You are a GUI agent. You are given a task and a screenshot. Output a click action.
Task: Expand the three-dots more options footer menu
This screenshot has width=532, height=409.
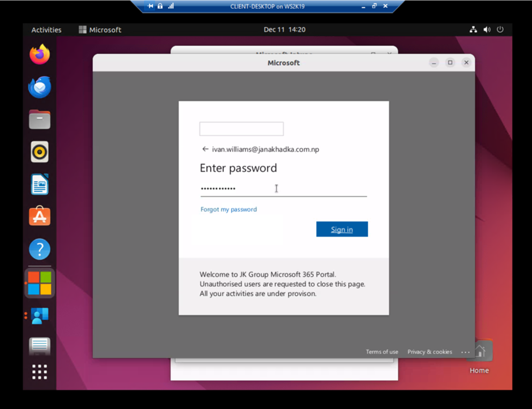tap(465, 352)
